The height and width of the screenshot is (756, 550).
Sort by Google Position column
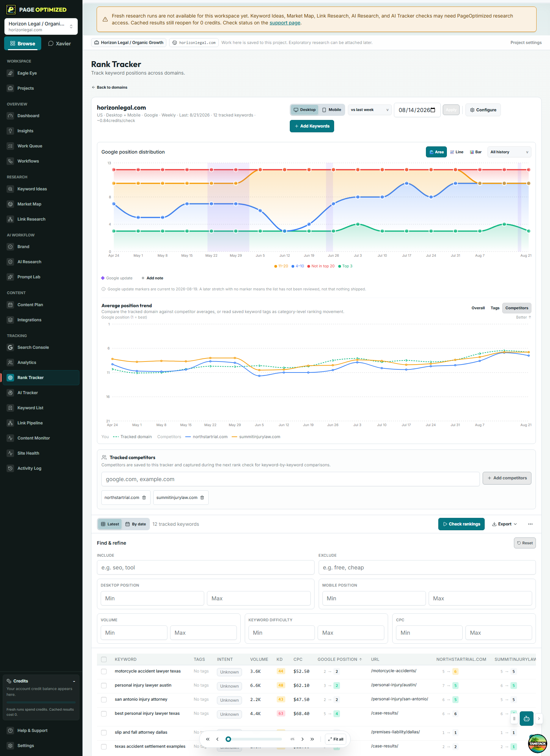point(340,659)
